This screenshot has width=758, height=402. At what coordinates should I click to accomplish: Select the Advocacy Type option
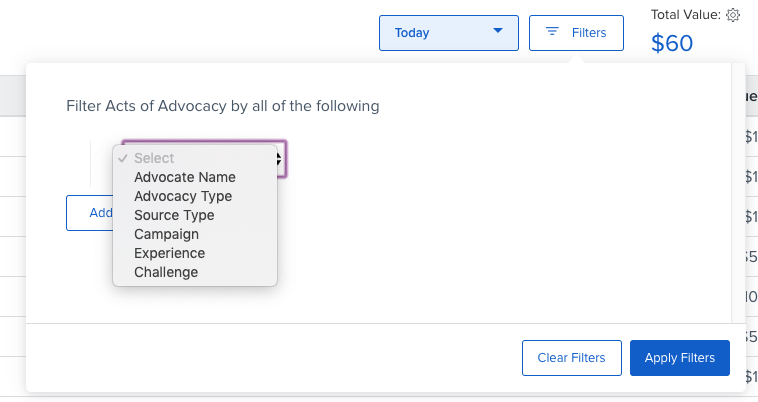(183, 196)
